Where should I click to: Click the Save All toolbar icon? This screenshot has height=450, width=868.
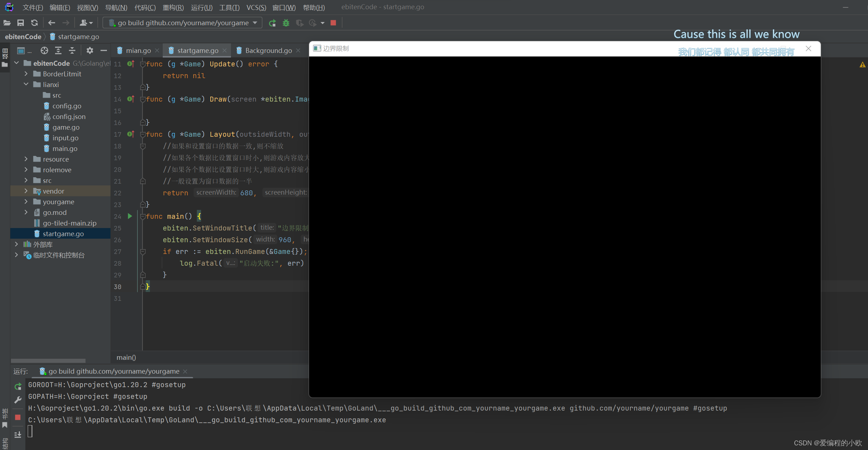[x=21, y=23]
